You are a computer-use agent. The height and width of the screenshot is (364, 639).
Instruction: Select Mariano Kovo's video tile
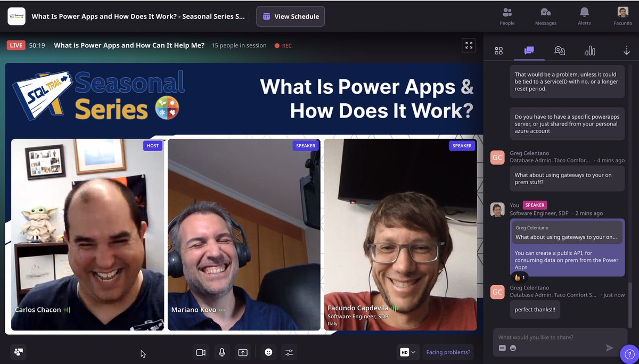click(x=244, y=235)
